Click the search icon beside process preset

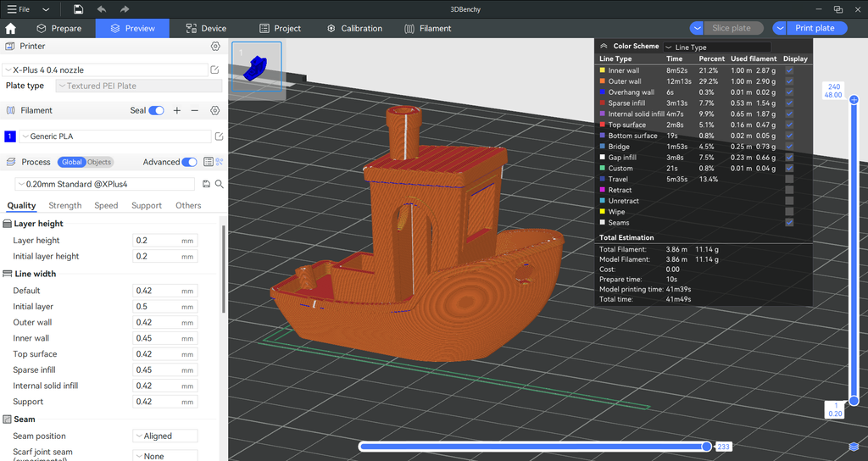220,184
